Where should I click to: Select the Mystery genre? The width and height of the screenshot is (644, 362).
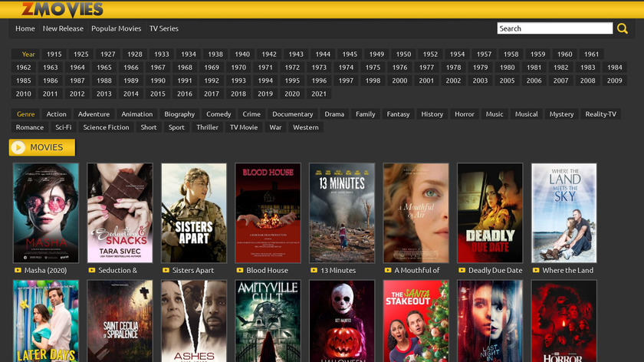[561, 114]
